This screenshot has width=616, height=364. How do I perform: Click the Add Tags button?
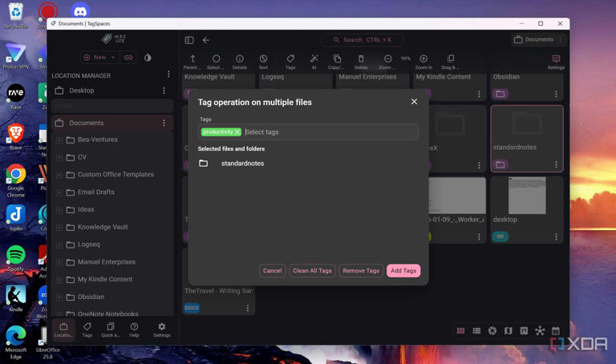pos(403,271)
